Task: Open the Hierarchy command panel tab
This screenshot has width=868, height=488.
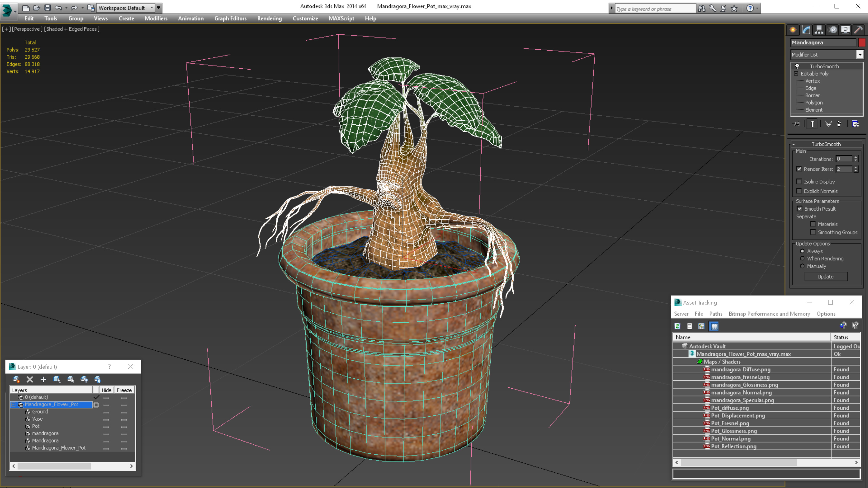Action: 819,30
